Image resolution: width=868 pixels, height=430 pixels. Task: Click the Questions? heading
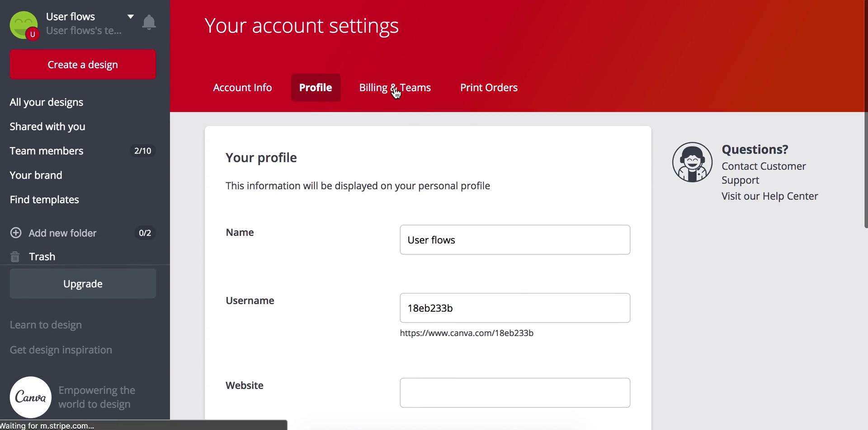(x=755, y=149)
